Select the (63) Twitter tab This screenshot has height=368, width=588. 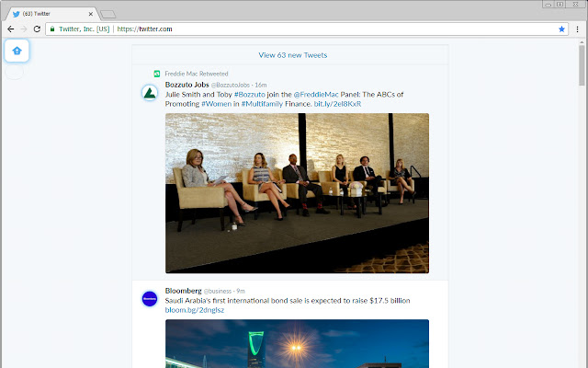click(52, 14)
